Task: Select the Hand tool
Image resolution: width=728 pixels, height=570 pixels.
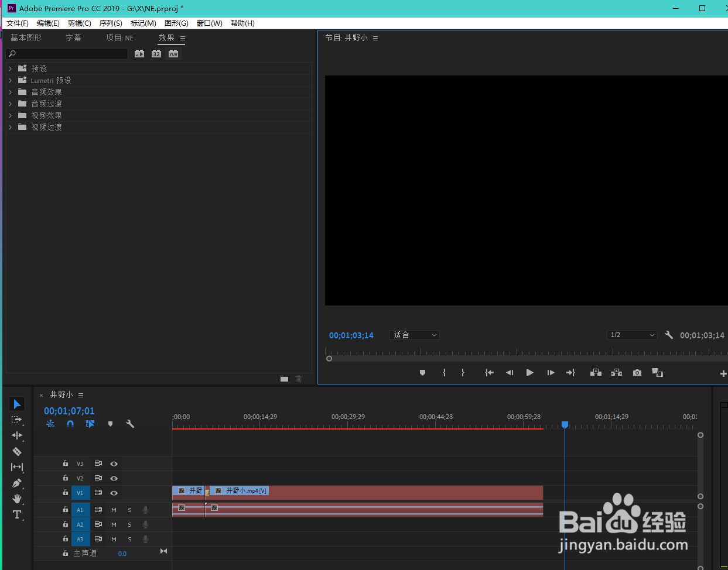Action: (17, 499)
